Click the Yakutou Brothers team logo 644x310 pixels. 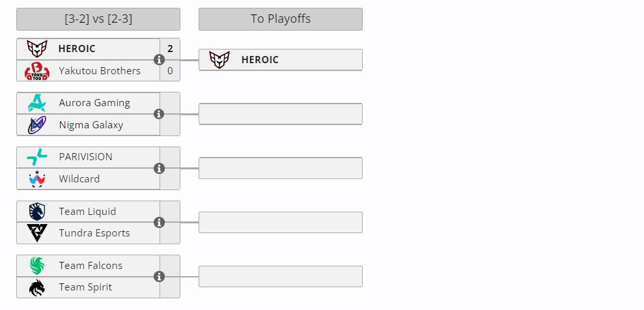point(37,71)
